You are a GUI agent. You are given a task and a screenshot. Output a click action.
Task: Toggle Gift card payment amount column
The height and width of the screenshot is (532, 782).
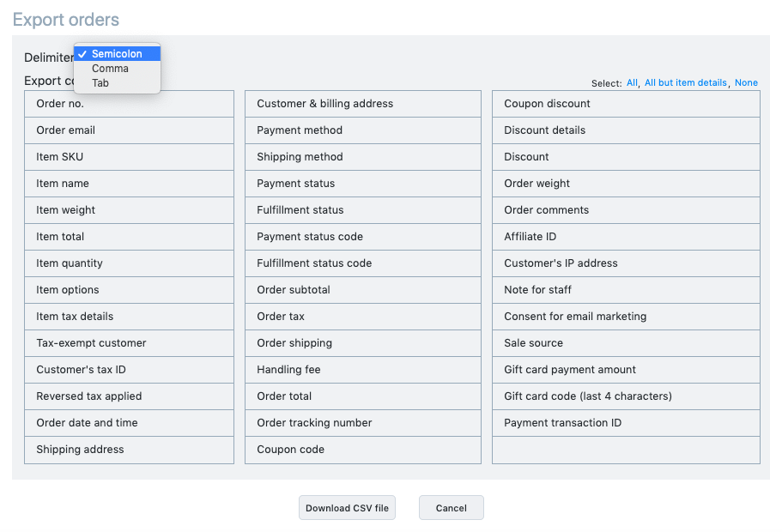(x=626, y=370)
